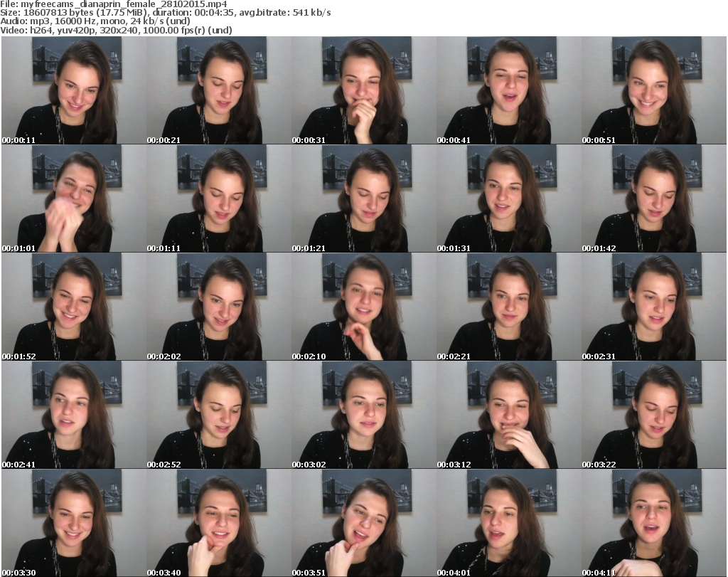This screenshot has width=728, height=577.
Task: Click the Video line showing h264, yuv420p
Action: (116, 30)
